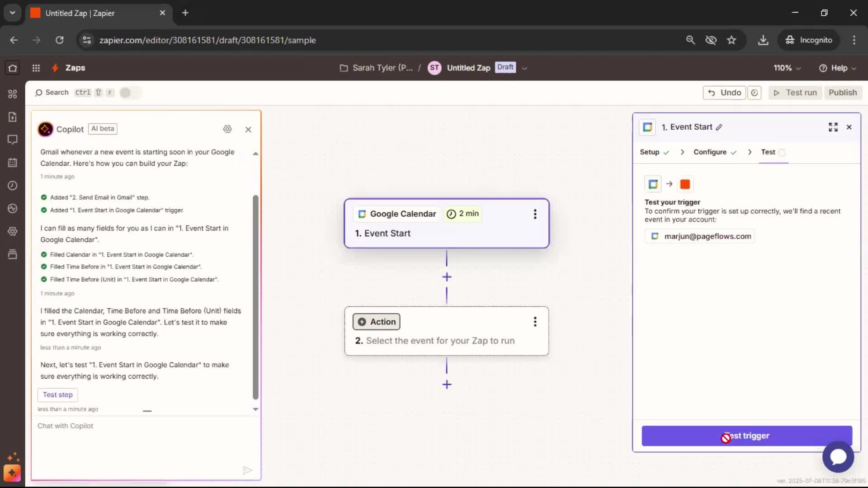This screenshot has width=868, height=488.
Task: Open the comments icon in sidebar
Action: (13, 140)
